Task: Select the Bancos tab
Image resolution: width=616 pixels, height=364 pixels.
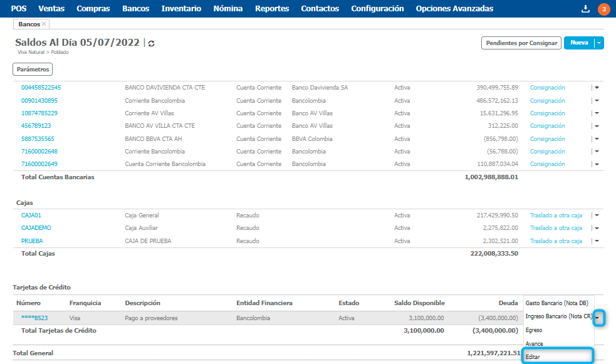Action: click(29, 24)
